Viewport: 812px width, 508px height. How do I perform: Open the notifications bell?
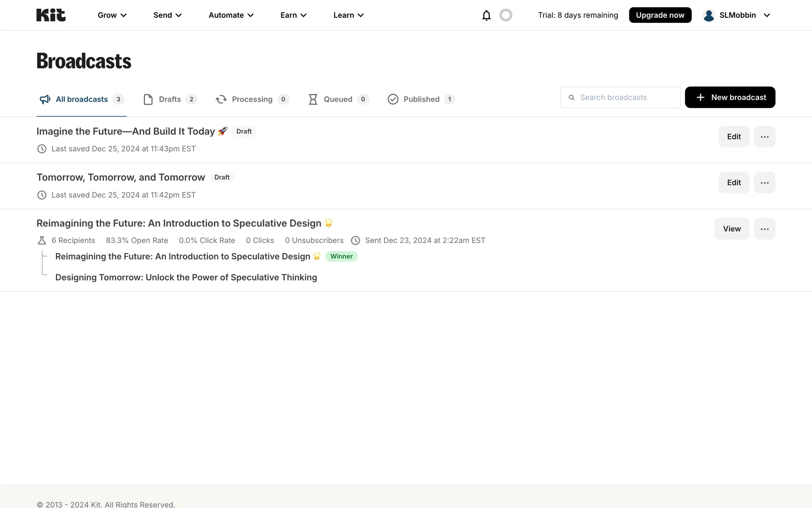[486, 15]
